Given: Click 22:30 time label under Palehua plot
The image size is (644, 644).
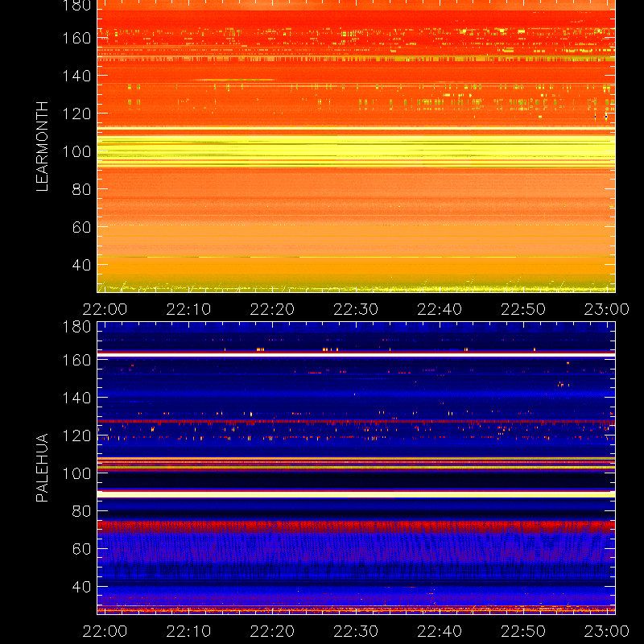Looking at the screenshot, I should [x=356, y=631].
